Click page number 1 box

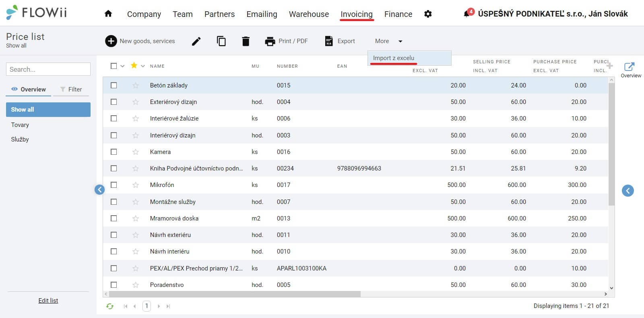(x=147, y=306)
